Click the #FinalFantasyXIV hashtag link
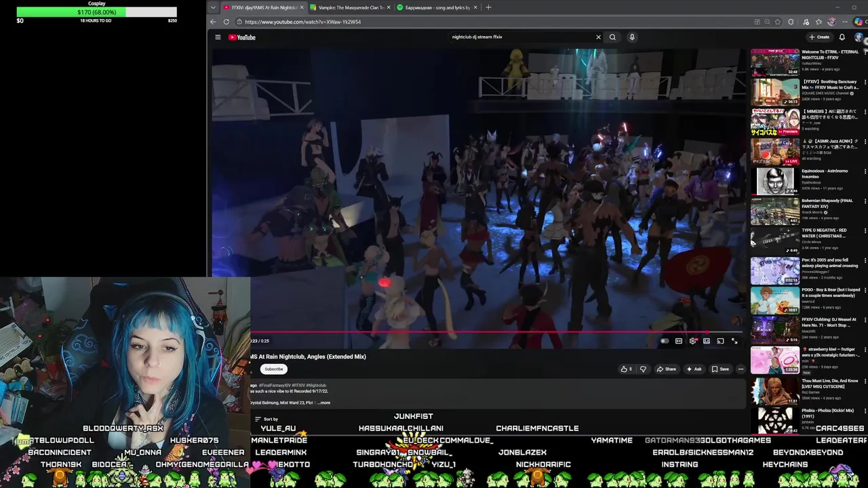This screenshot has height=488, width=868. tap(275, 385)
